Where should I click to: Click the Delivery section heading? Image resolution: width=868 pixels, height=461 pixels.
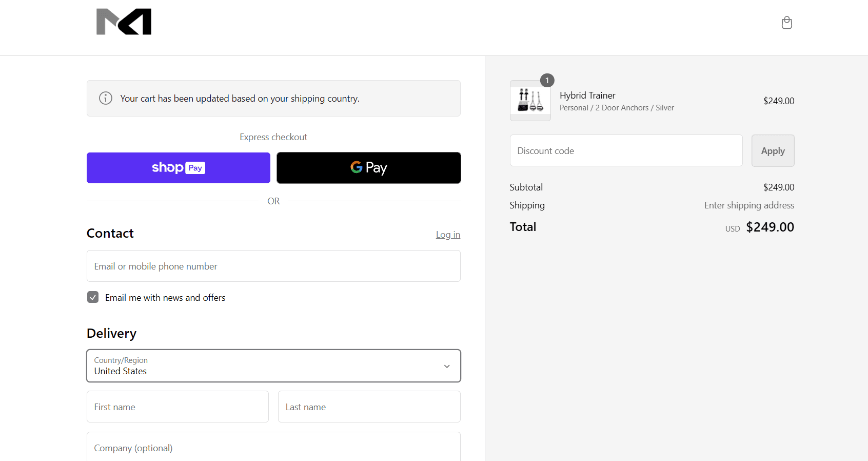coord(111,334)
